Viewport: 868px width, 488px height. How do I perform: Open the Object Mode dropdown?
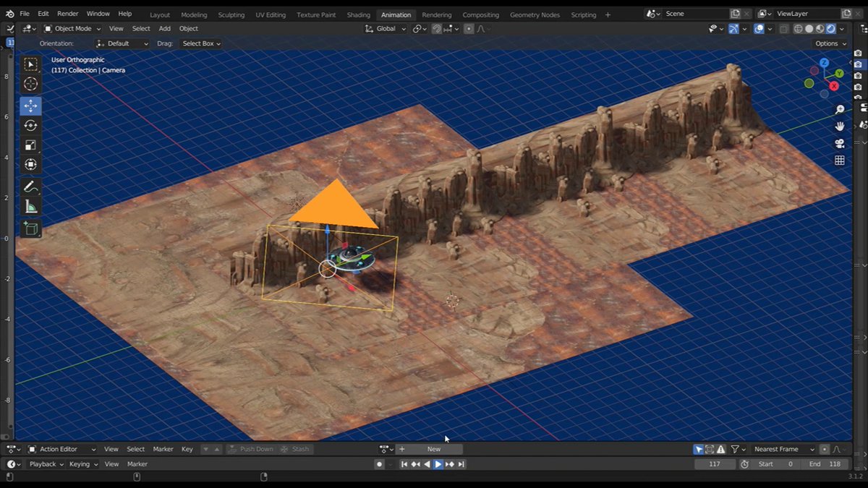pos(72,28)
